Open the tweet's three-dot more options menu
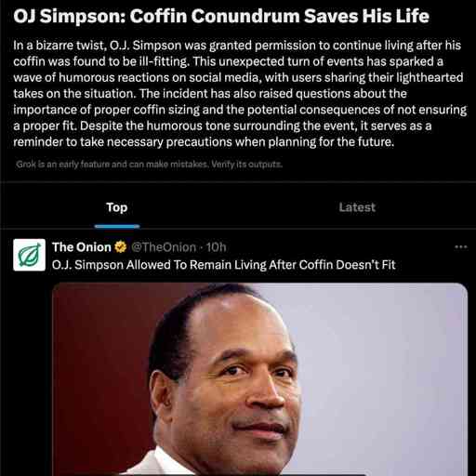Viewport: 476px width, 476px height. pos(461,247)
